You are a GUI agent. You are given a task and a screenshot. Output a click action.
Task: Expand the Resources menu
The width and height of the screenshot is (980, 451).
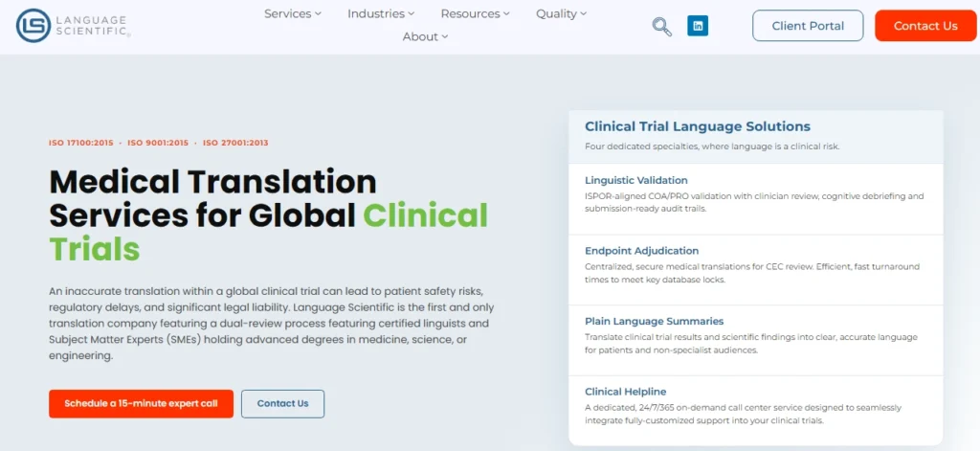(x=475, y=13)
